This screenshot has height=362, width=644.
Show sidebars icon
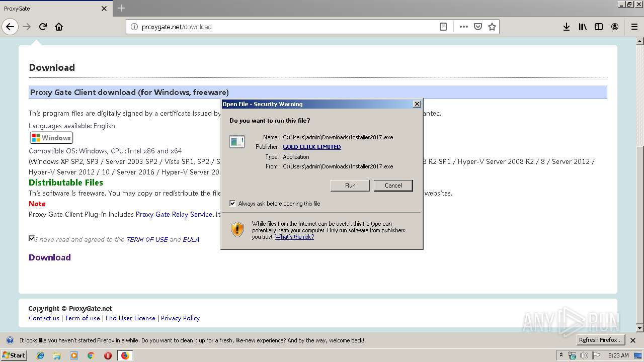599,27
